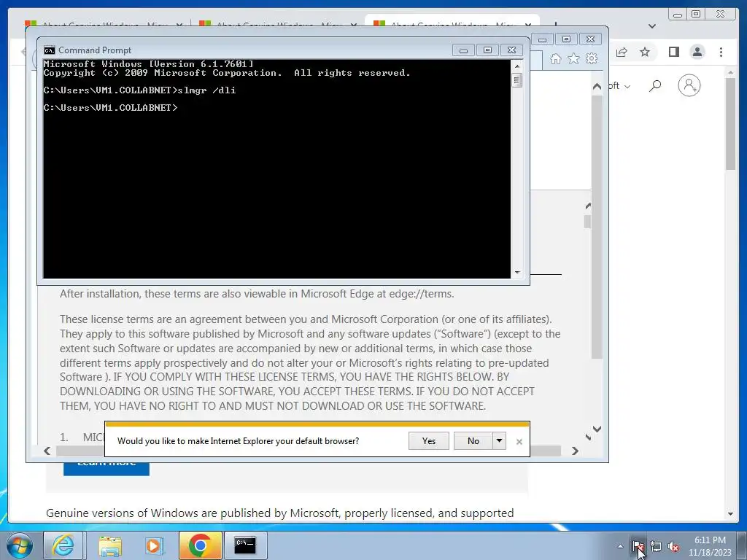Open Chrome's three-dot menu
747x560 pixels.
click(x=721, y=52)
